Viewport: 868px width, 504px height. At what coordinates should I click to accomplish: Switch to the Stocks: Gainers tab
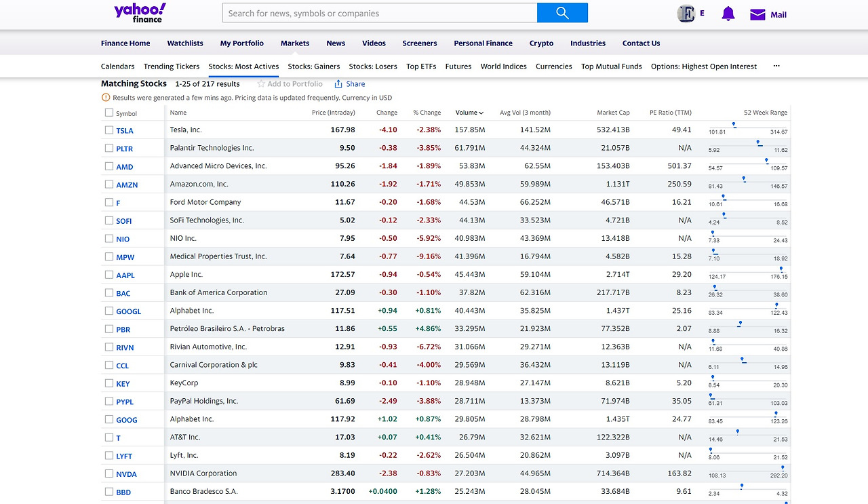(x=313, y=66)
